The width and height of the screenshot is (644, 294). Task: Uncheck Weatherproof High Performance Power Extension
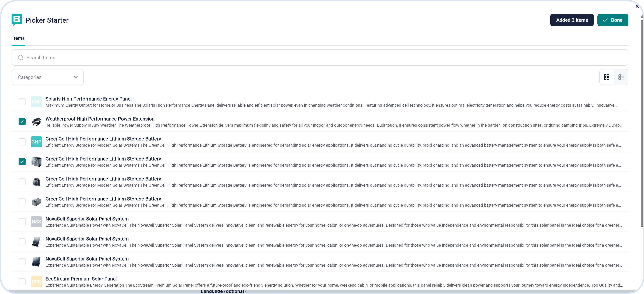coord(22,122)
